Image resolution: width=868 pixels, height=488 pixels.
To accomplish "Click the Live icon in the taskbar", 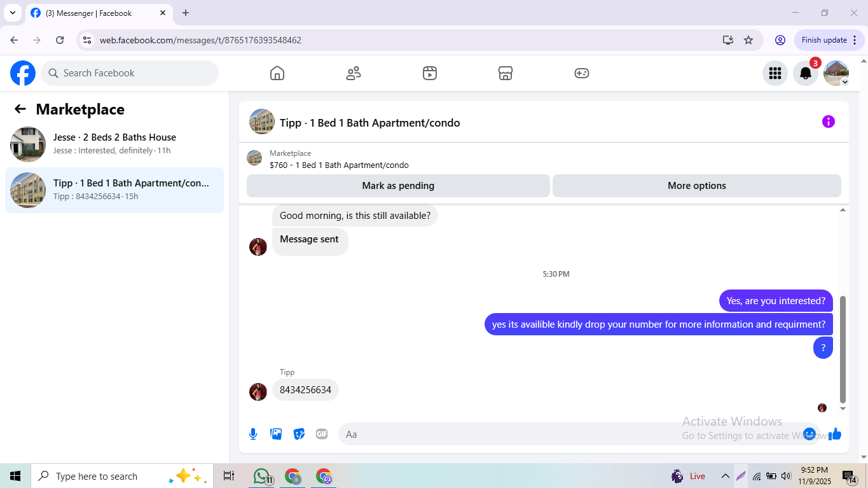I will tap(689, 476).
